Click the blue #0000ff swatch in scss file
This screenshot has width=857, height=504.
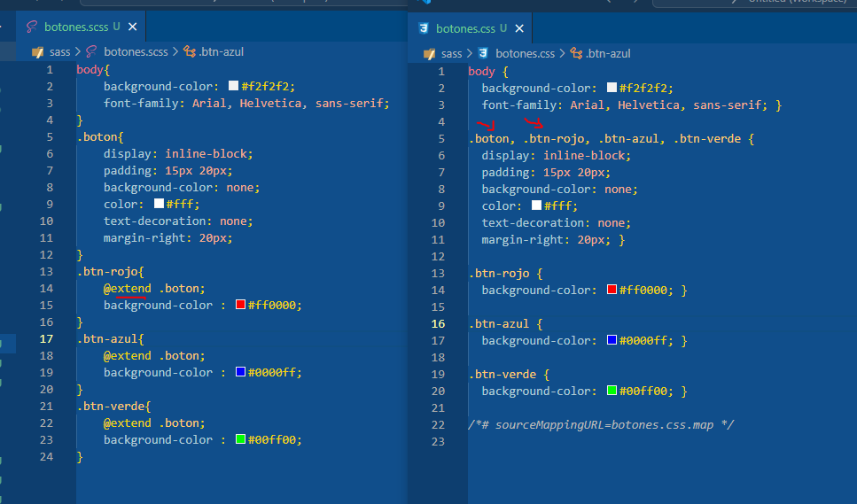click(240, 372)
